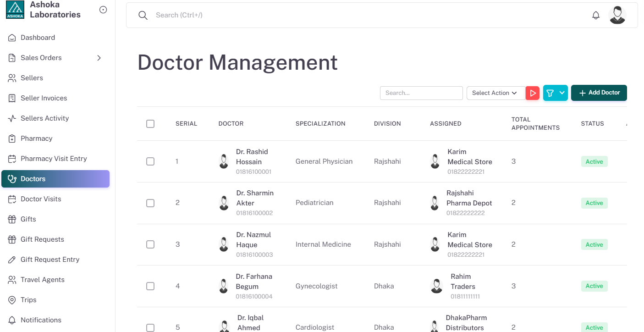Image resolution: width=644 pixels, height=332 pixels.
Task: Click the Seller Invoices receipt icon
Action: [x=12, y=98]
